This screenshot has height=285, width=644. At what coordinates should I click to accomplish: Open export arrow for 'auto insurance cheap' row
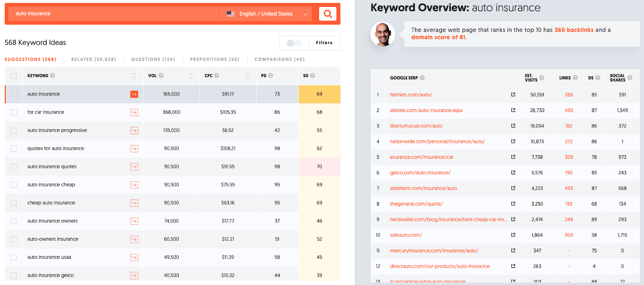(134, 185)
